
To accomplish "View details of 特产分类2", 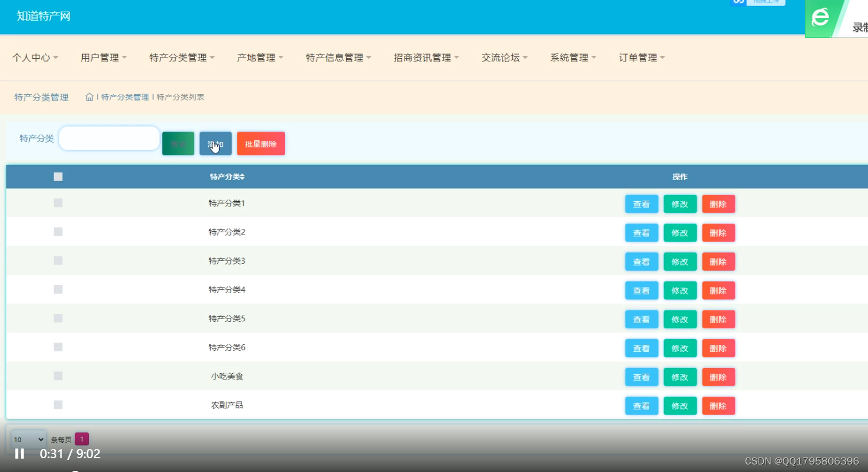I will pos(642,233).
